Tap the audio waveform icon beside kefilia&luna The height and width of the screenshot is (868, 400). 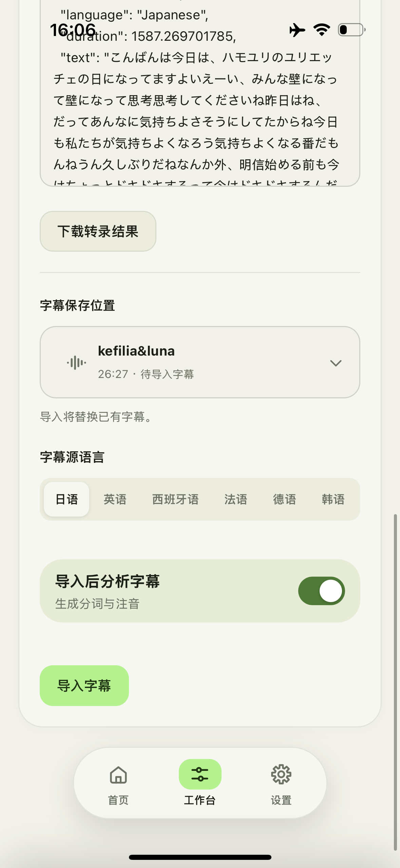click(77, 363)
